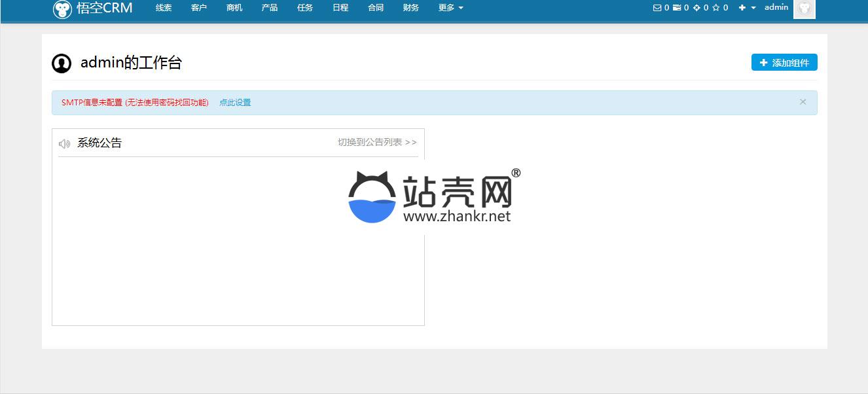Navigate to the 合同 contracts menu
The width and height of the screenshot is (868, 394).
click(376, 8)
